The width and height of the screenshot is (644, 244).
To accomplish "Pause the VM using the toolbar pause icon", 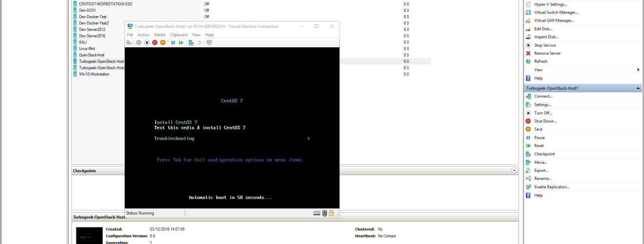I will pos(173,43).
